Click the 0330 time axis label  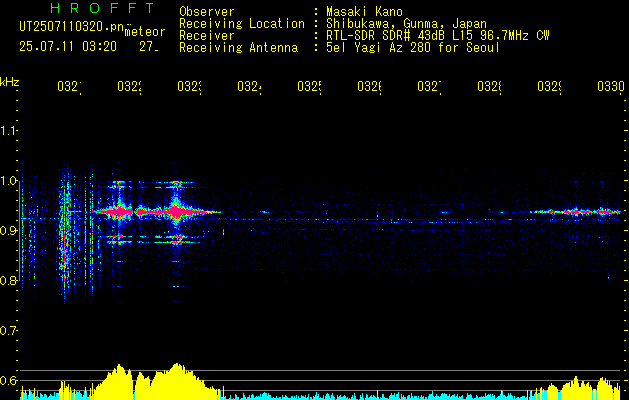[x=611, y=86]
